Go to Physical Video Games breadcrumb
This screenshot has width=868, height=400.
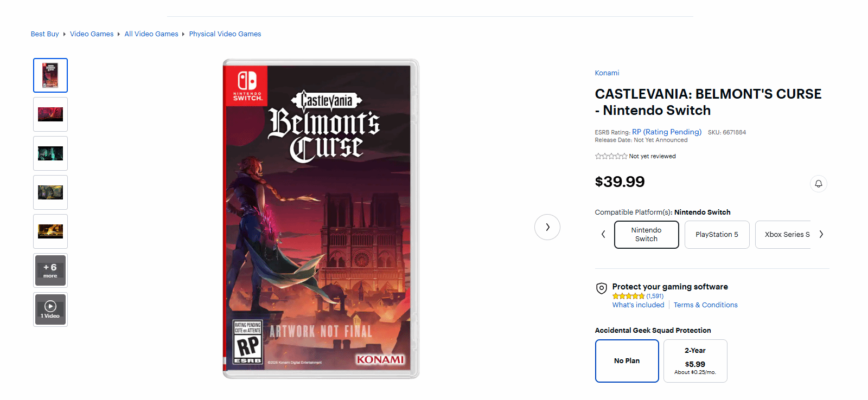click(225, 34)
